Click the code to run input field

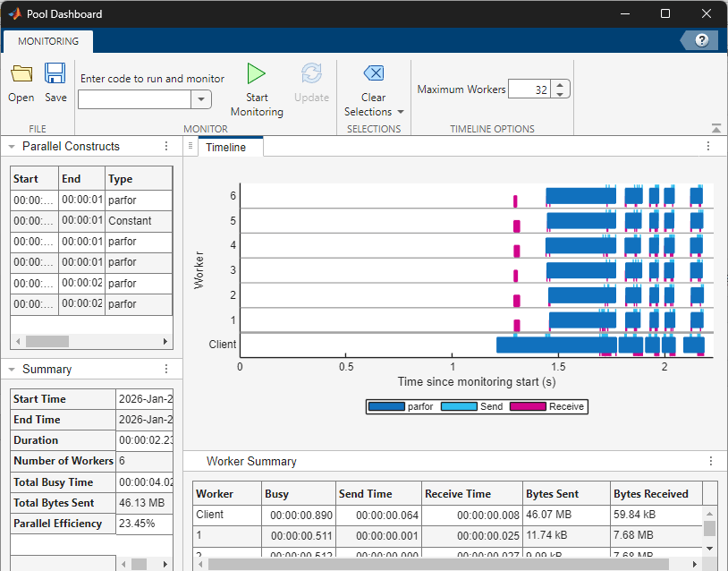click(x=135, y=99)
